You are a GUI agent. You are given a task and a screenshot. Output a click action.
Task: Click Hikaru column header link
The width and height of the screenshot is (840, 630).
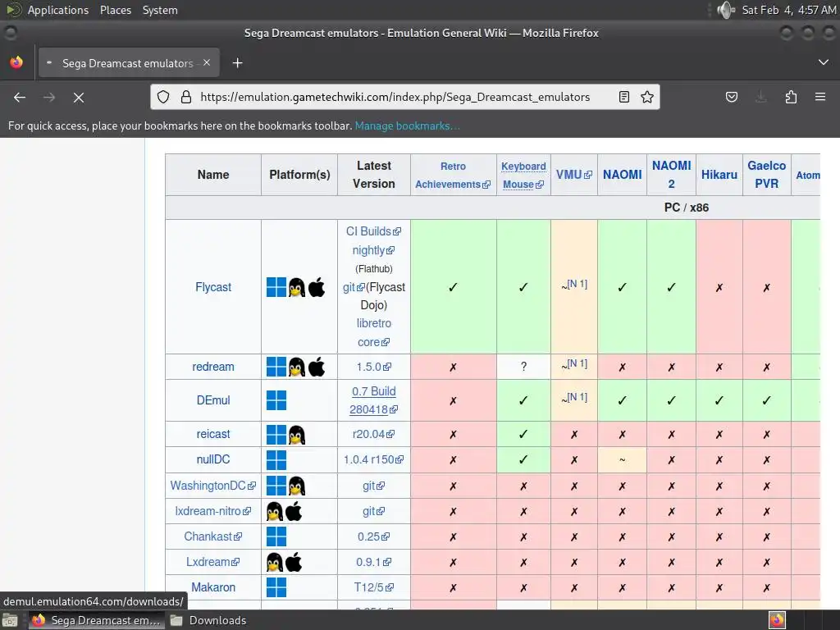point(719,175)
